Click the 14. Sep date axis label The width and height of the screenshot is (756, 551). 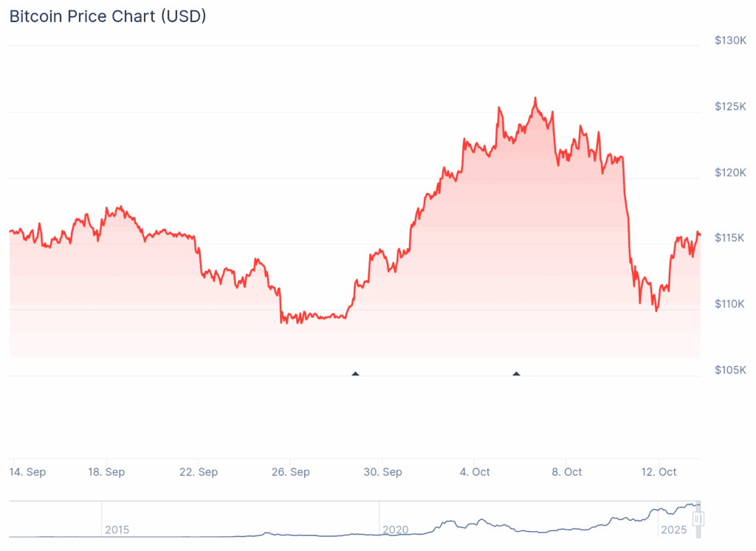(x=27, y=472)
